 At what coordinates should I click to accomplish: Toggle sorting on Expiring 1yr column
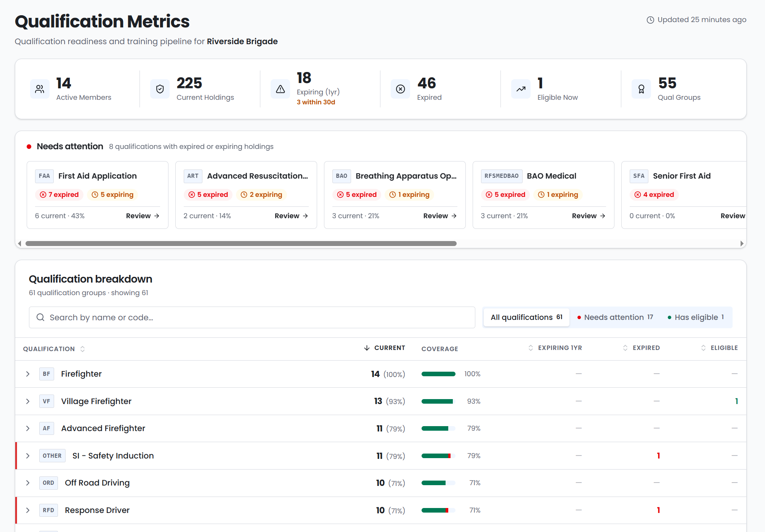(x=555, y=348)
